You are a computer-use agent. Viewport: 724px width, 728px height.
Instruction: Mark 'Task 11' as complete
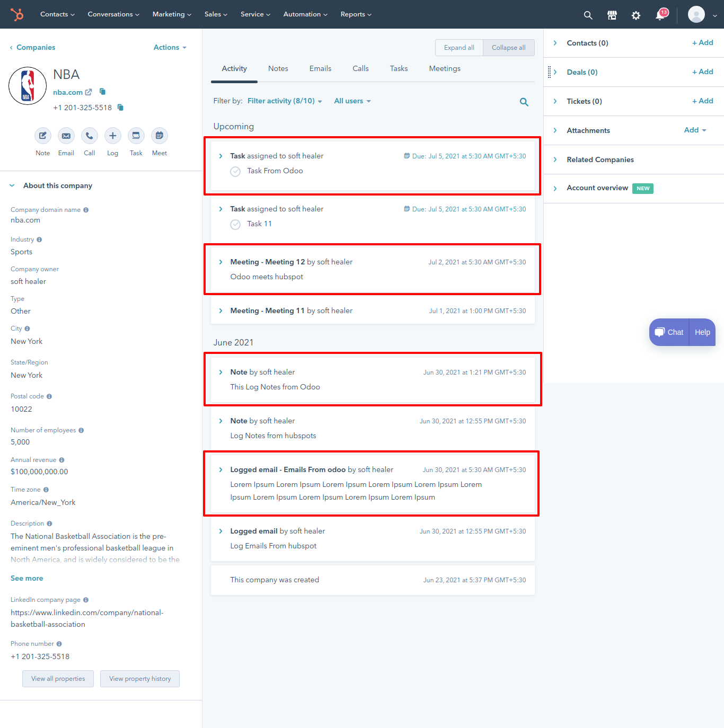point(235,225)
